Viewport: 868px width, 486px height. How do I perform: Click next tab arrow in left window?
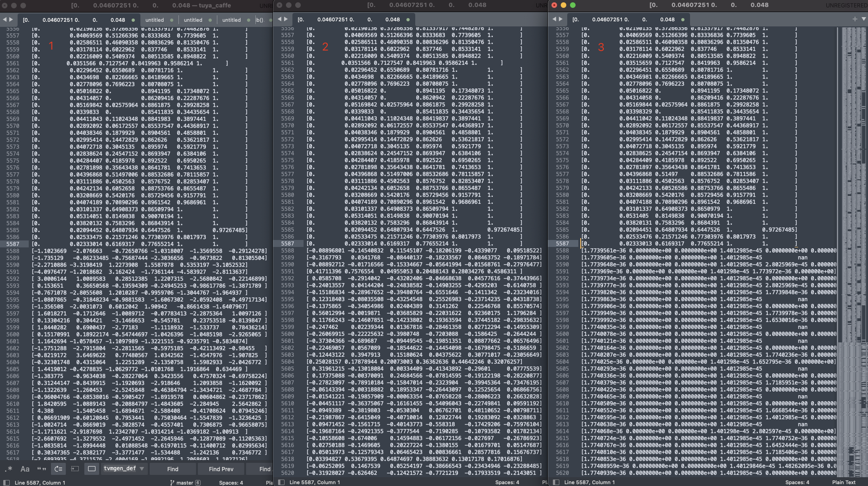(x=11, y=19)
